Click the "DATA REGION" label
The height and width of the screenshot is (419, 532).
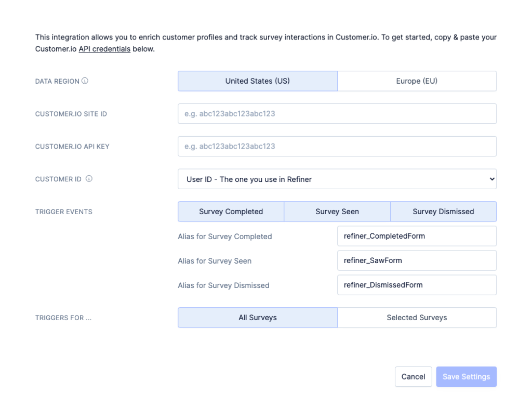click(57, 82)
